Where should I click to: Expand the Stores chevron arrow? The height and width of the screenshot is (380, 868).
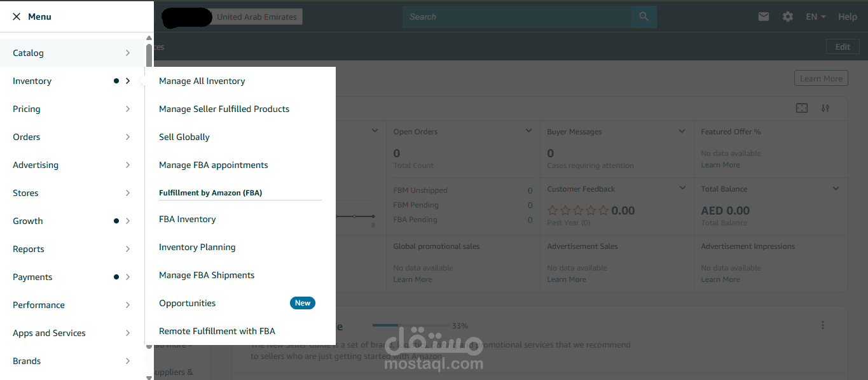click(128, 193)
